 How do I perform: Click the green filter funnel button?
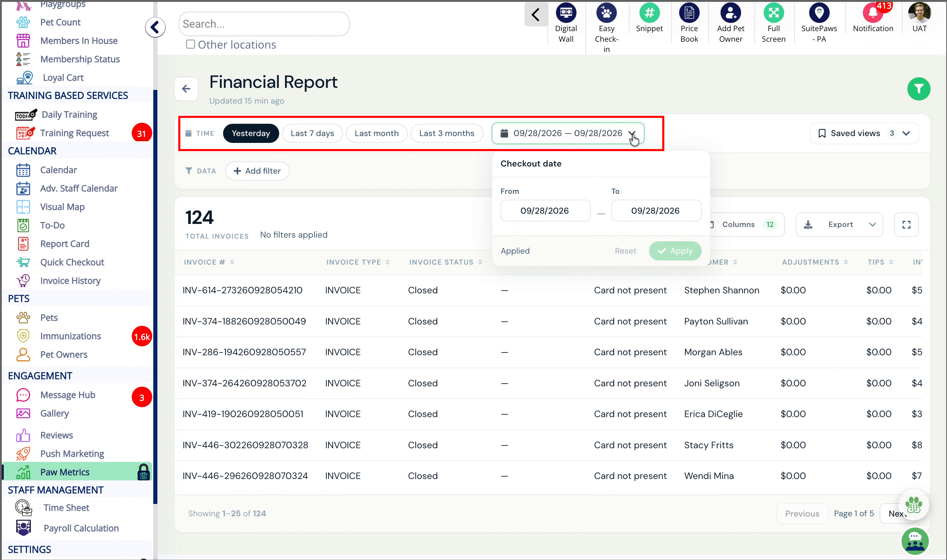[918, 89]
